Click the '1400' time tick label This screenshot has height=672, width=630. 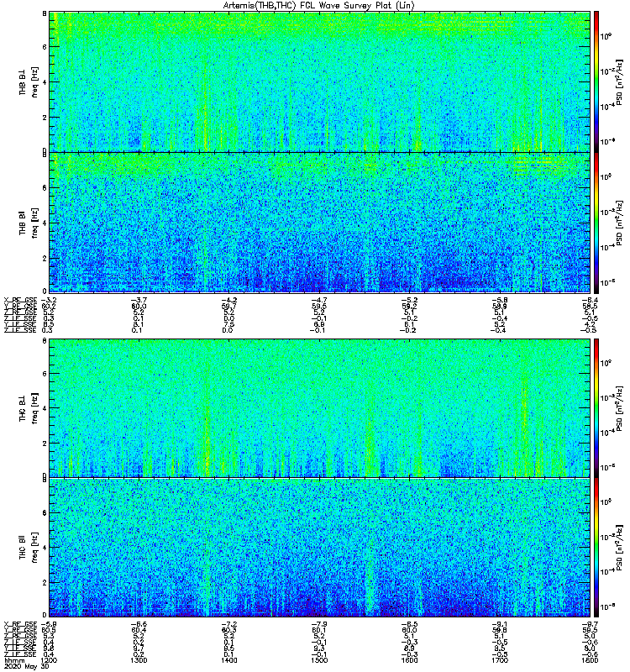coord(228,660)
